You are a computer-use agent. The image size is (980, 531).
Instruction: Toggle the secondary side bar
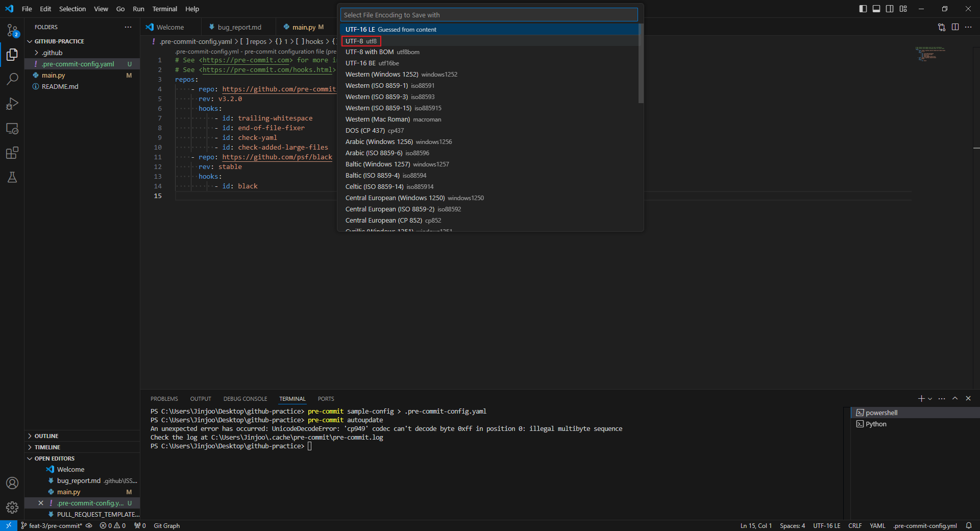[890, 9]
